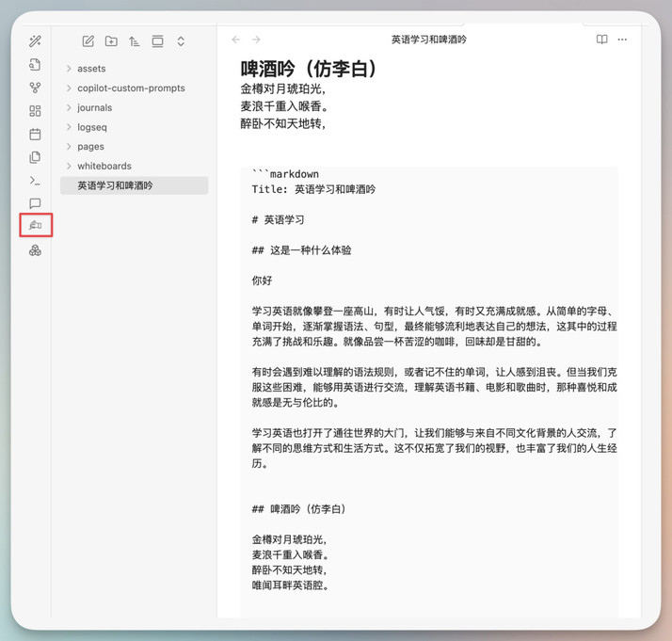Create a new note with the pencil icon
This screenshot has width=672, height=641.
[x=88, y=41]
